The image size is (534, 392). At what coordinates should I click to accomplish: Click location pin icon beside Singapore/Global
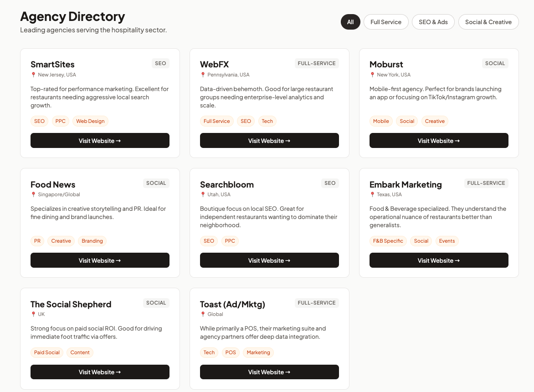tap(33, 195)
